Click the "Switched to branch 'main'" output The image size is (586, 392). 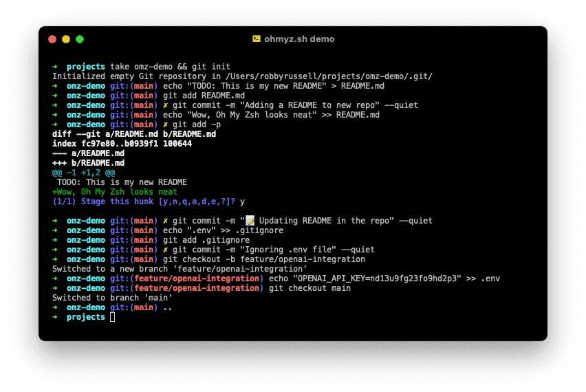113,298
